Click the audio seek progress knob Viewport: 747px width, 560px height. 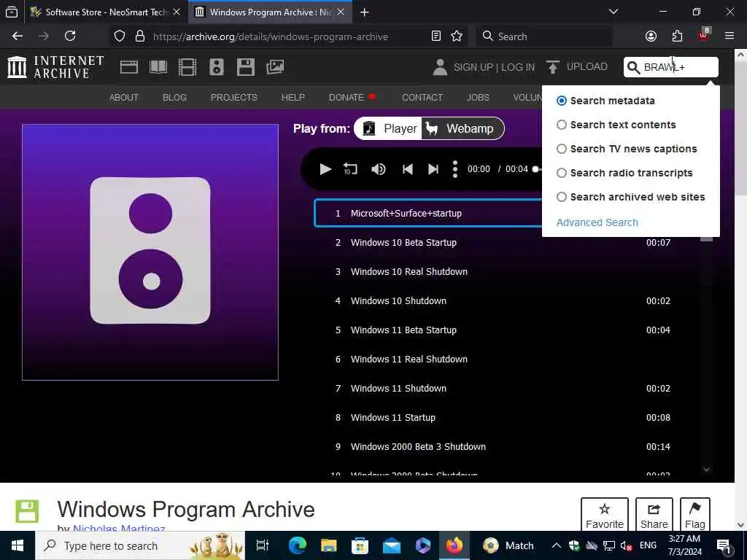click(x=535, y=169)
